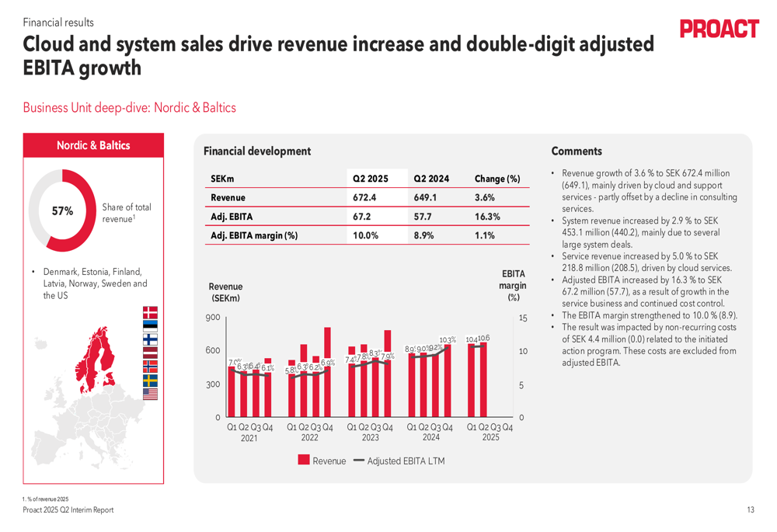Select the Sweden flag icon

(x=150, y=380)
